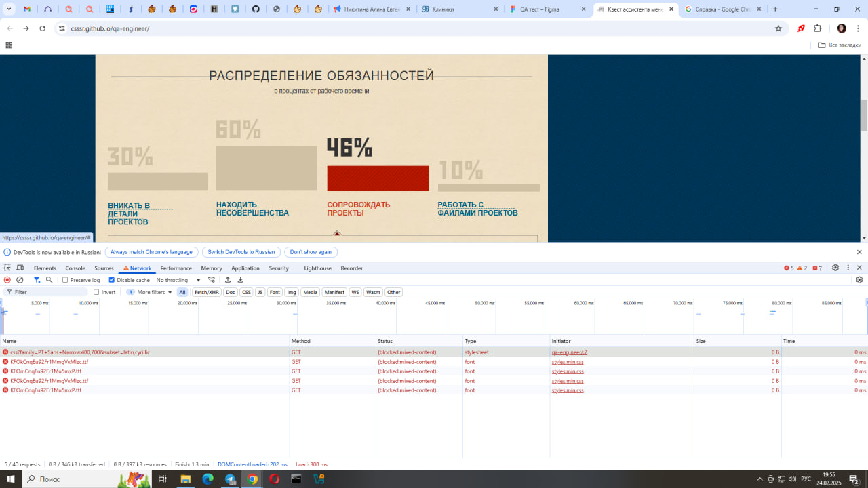
Task: Type in the network Filter field
Action: (x=47, y=292)
